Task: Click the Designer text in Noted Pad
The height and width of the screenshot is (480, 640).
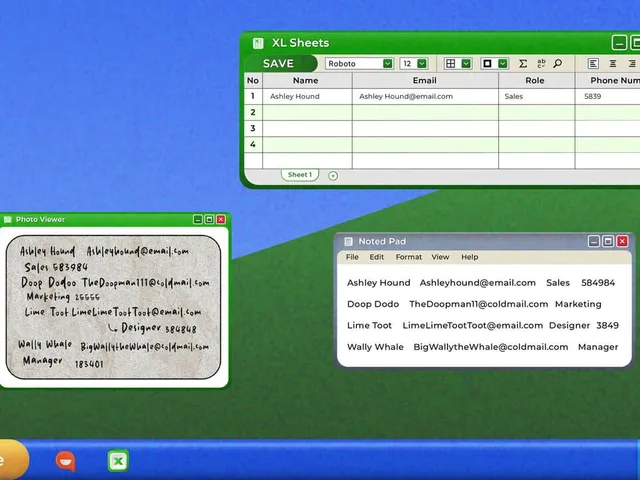Action: 569,326
